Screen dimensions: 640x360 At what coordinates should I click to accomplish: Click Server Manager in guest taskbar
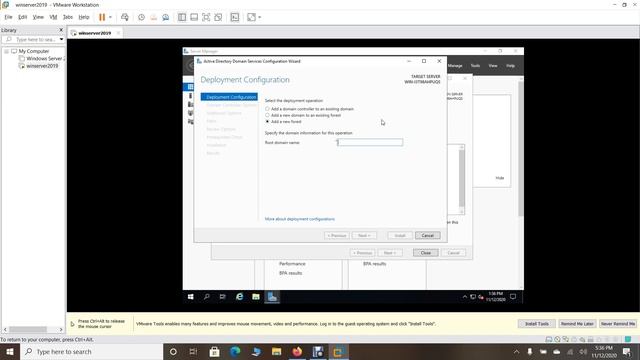[272, 297]
